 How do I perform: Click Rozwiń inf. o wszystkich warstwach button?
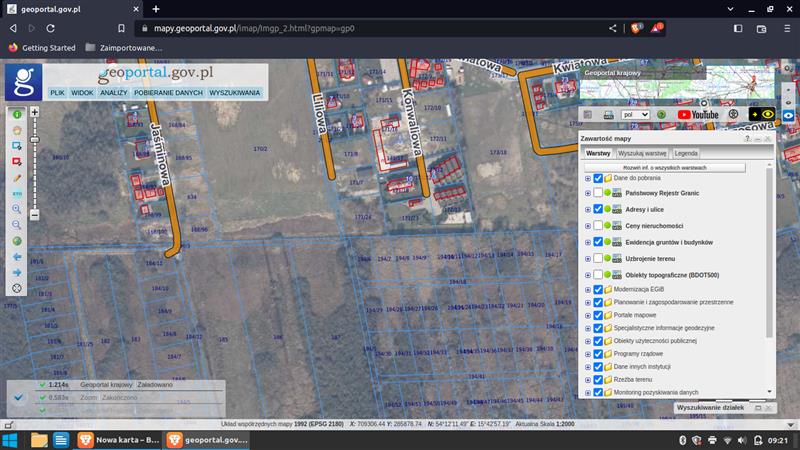pyautogui.click(x=665, y=168)
